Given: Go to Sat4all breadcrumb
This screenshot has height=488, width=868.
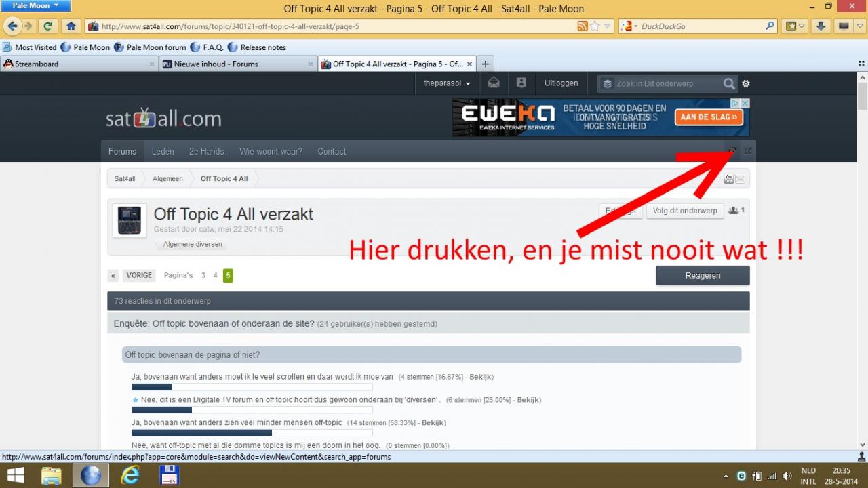Looking at the screenshot, I should click(125, 179).
